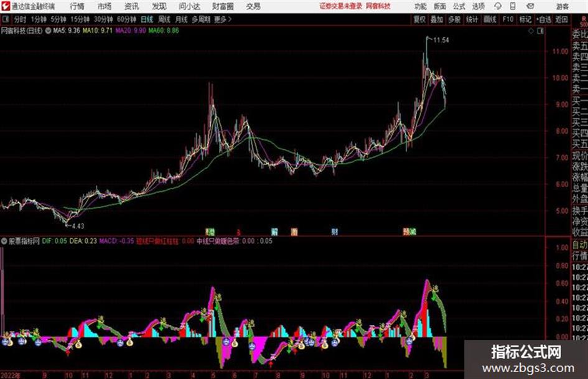Click the 标记 mark button
The height and width of the screenshot is (379, 588).
[x=525, y=19]
